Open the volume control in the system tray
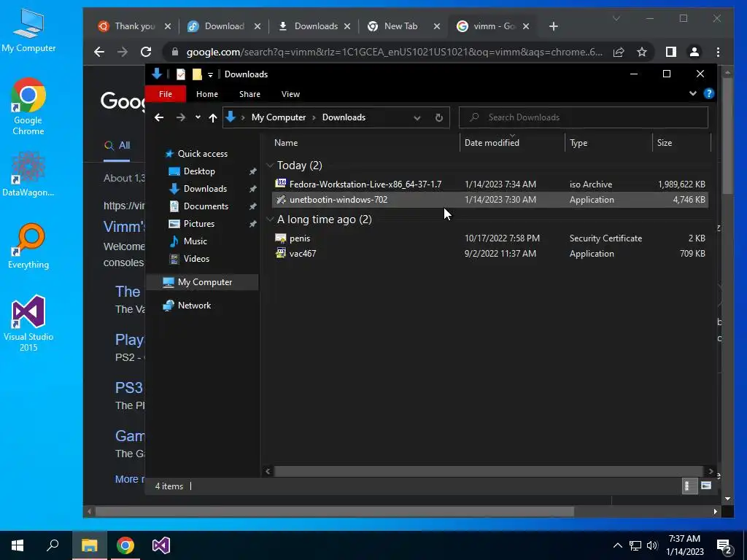The height and width of the screenshot is (560, 747). [652, 545]
